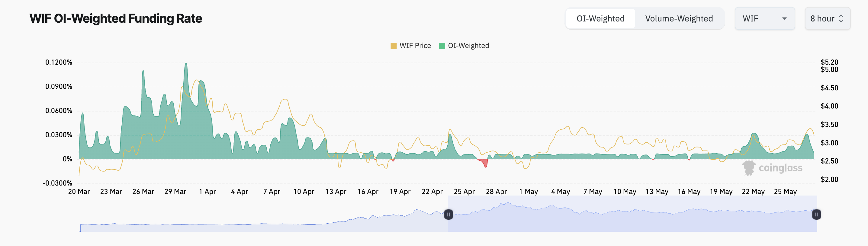
Task: Click the 0% y-axis label
Action: [x=67, y=159]
